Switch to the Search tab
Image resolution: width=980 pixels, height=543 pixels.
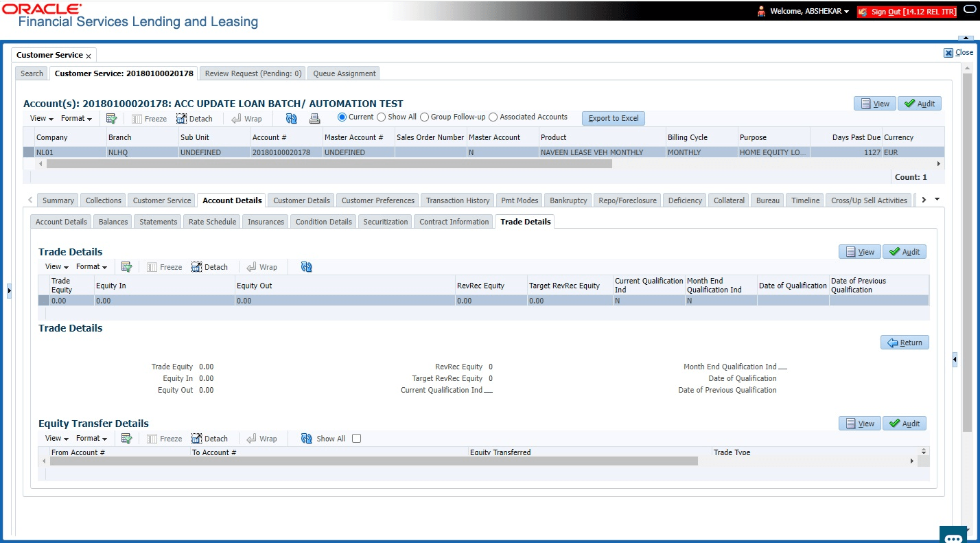tap(32, 73)
